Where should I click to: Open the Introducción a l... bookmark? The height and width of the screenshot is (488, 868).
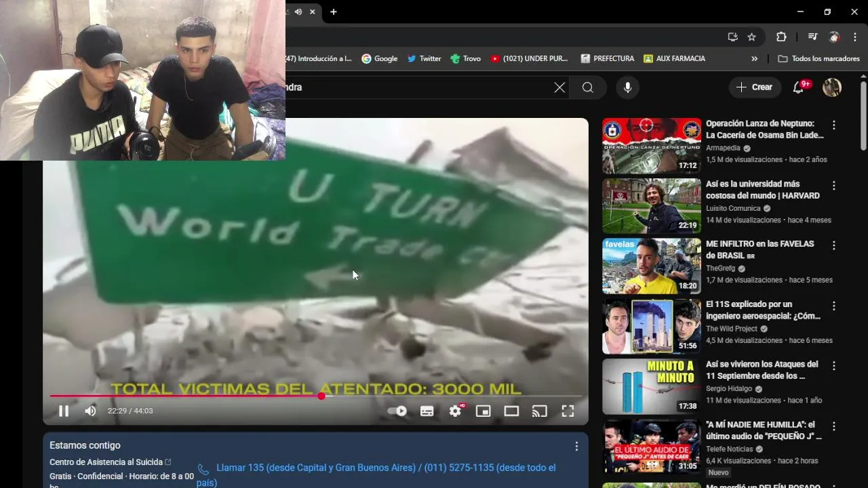tap(319, 59)
